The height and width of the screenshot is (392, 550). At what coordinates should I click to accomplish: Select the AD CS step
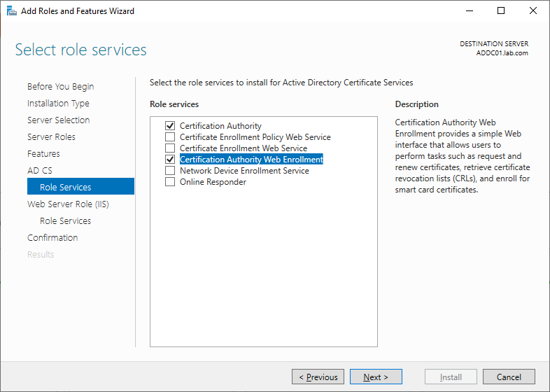[x=40, y=171]
